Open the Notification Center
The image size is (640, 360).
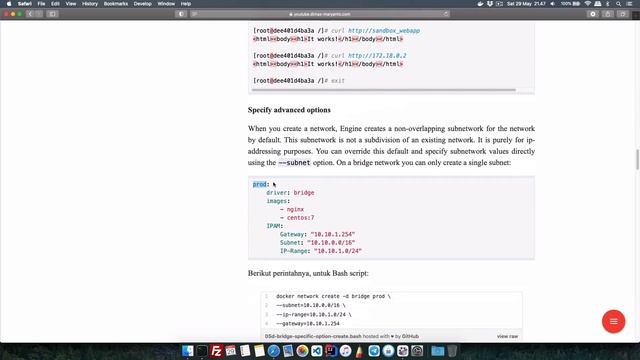629,4
